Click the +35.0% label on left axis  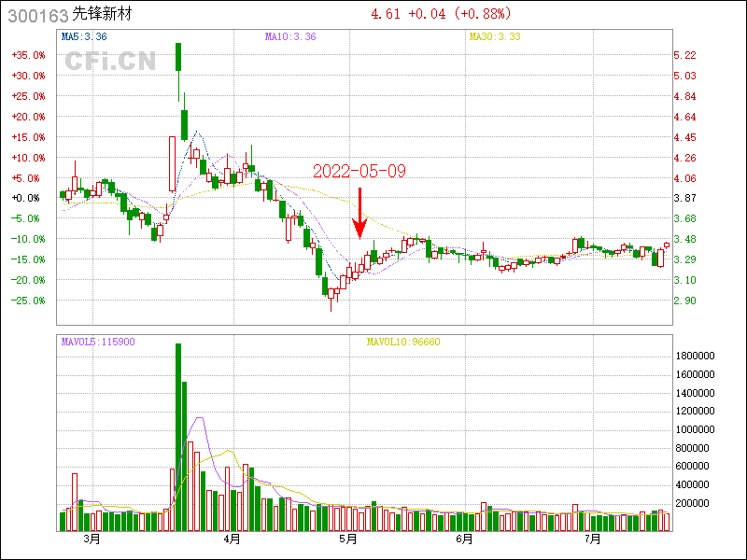(x=28, y=55)
